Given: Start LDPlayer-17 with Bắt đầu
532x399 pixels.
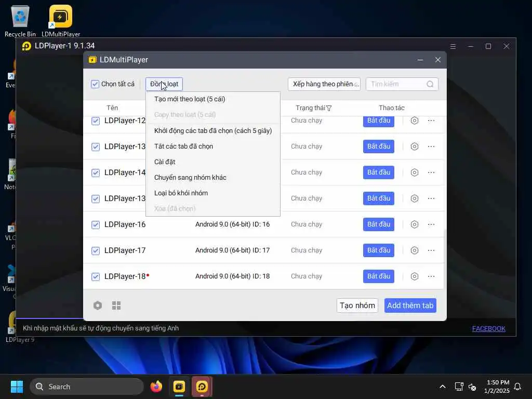Looking at the screenshot, I should click(x=379, y=250).
